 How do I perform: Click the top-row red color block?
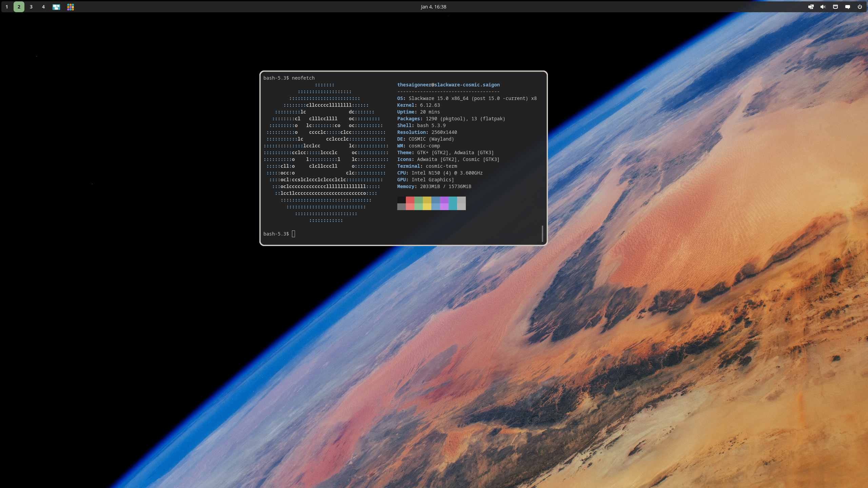pos(410,200)
